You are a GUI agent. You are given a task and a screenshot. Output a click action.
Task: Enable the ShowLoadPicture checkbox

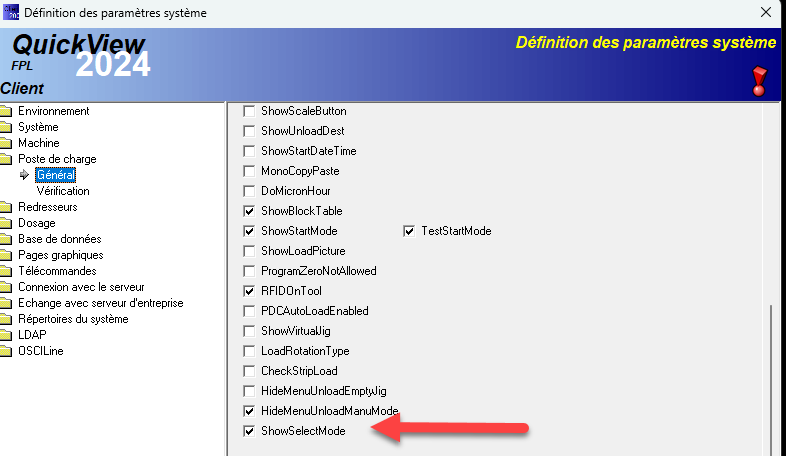pyautogui.click(x=249, y=251)
